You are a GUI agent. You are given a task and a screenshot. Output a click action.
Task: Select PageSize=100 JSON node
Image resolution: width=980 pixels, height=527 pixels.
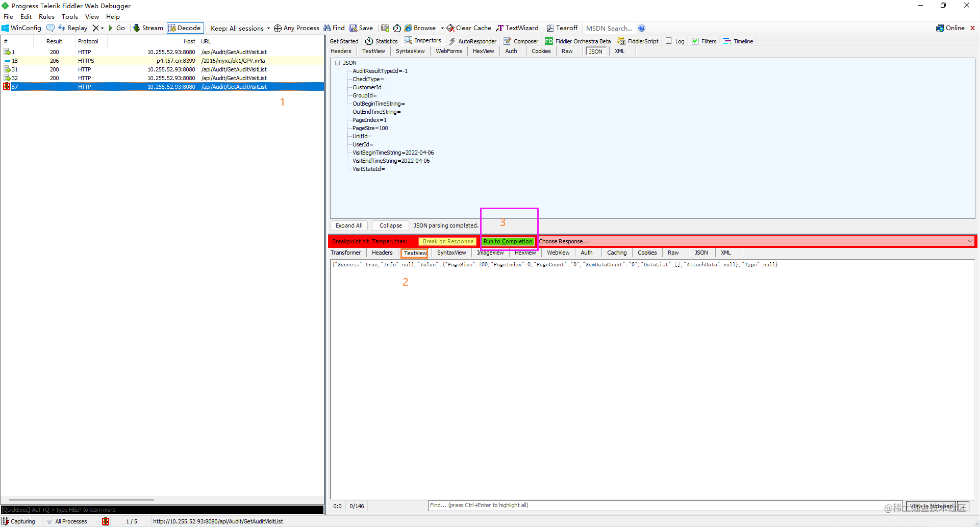tap(370, 128)
